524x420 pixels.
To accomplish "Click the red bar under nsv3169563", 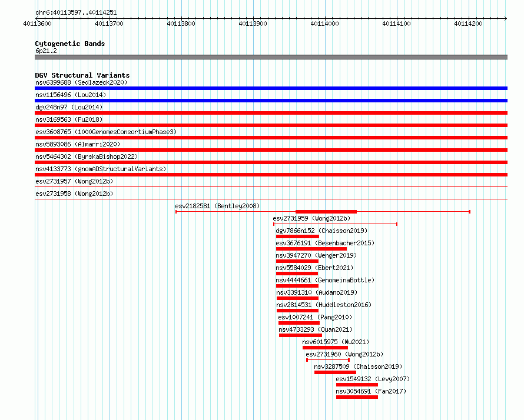I will click(x=271, y=125).
